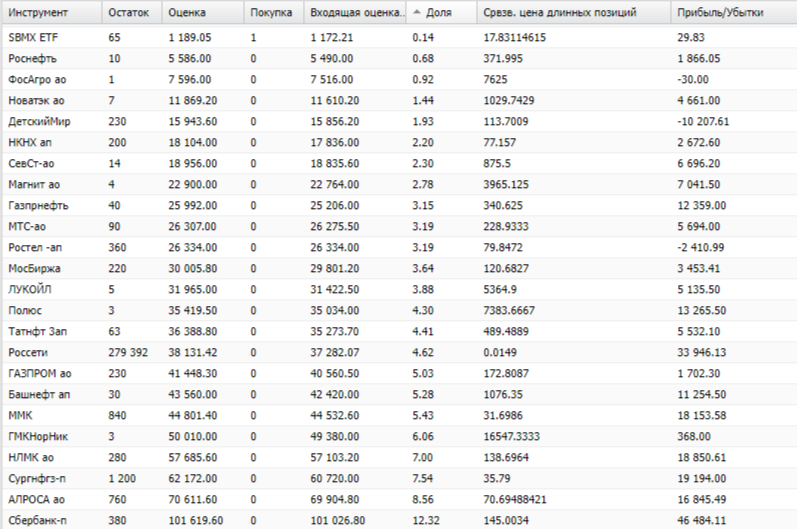
Task: Click the share value 7.54
Action: click(x=423, y=479)
